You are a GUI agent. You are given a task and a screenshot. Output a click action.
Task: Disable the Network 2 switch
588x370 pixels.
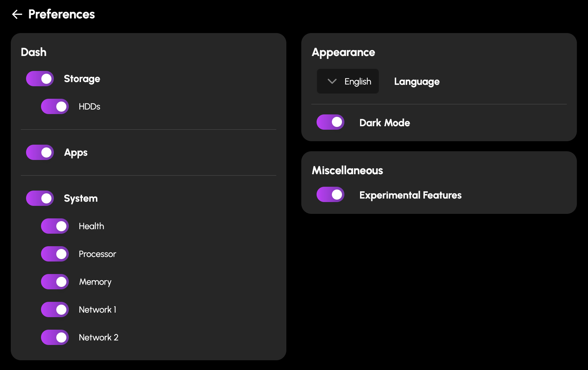point(55,337)
